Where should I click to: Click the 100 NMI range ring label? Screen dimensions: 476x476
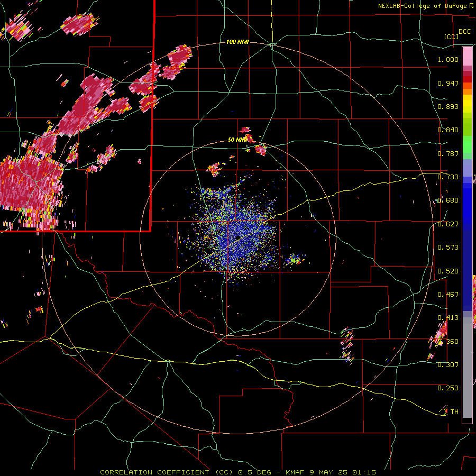[237, 42]
